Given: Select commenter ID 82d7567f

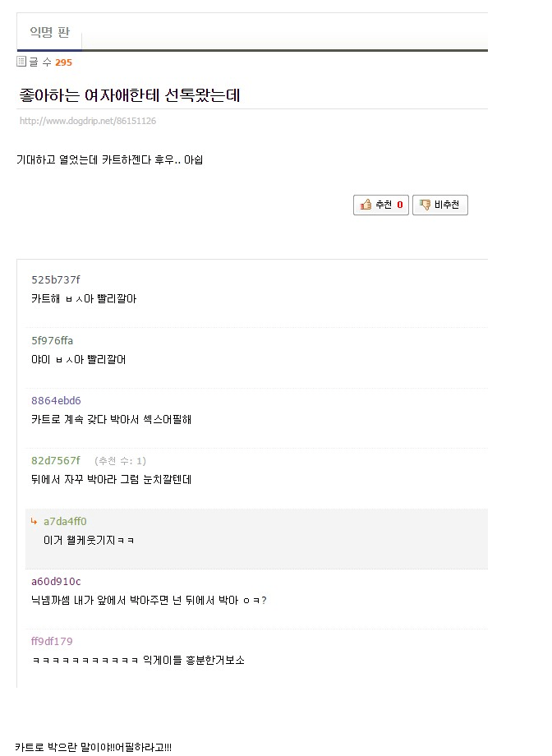Looking at the screenshot, I should [x=56, y=460].
